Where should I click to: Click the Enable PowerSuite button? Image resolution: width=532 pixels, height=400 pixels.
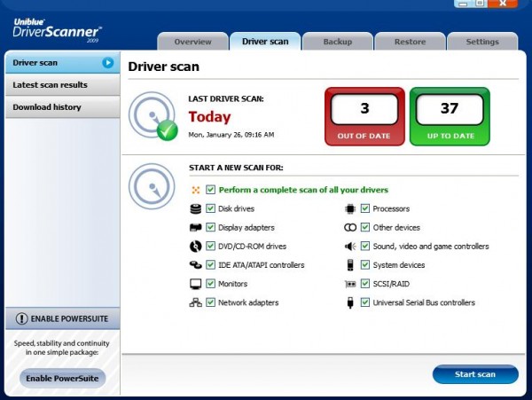[x=61, y=379]
